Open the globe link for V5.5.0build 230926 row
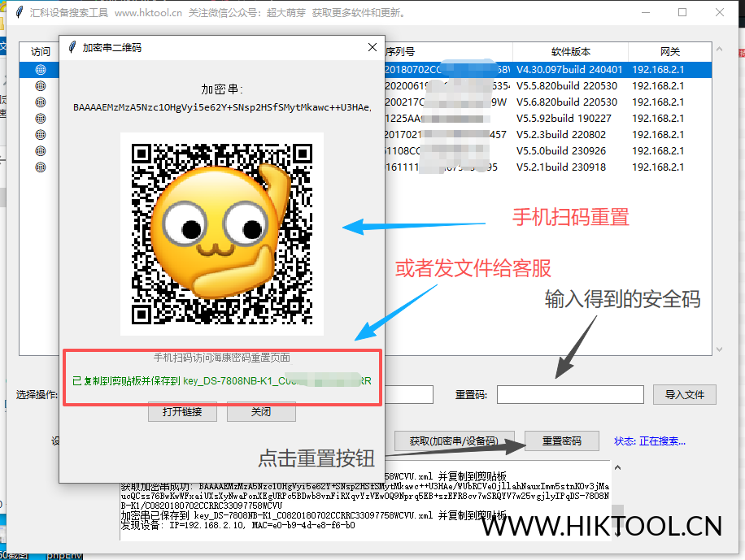This screenshot has height=560, width=745. coord(41,151)
